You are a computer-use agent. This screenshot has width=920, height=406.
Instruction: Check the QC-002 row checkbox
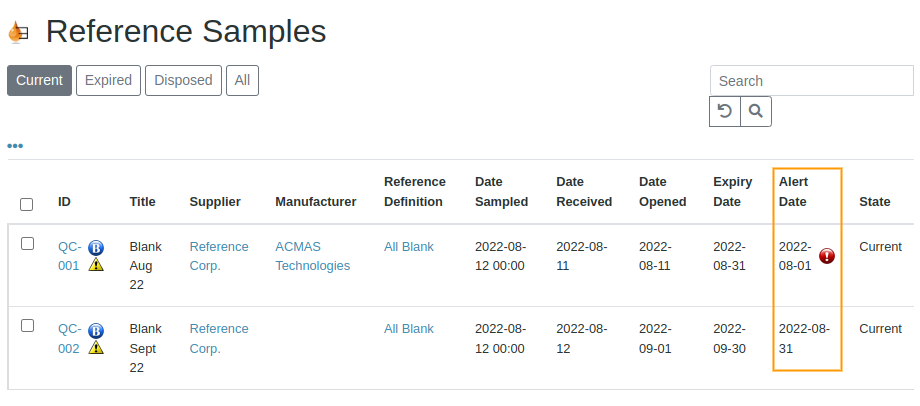[28, 325]
